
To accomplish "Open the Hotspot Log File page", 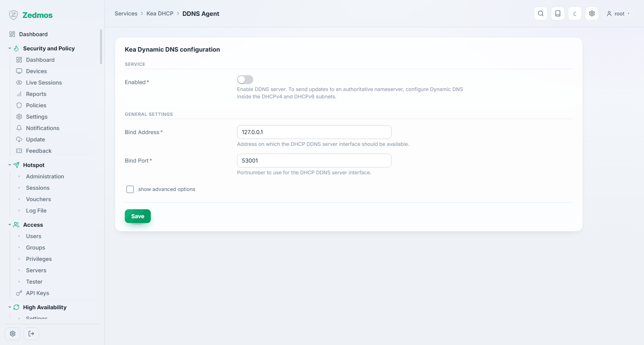I will click(x=36, y=210).
